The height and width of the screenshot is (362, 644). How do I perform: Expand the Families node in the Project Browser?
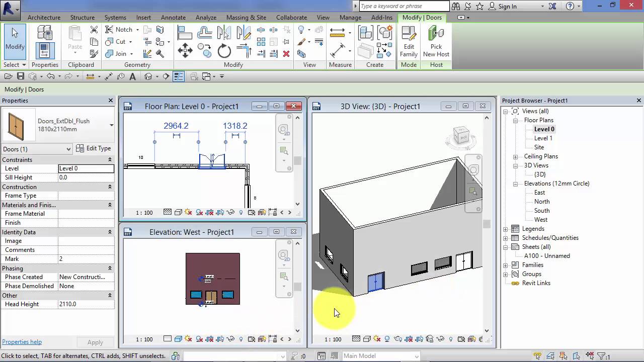[506, 265]
